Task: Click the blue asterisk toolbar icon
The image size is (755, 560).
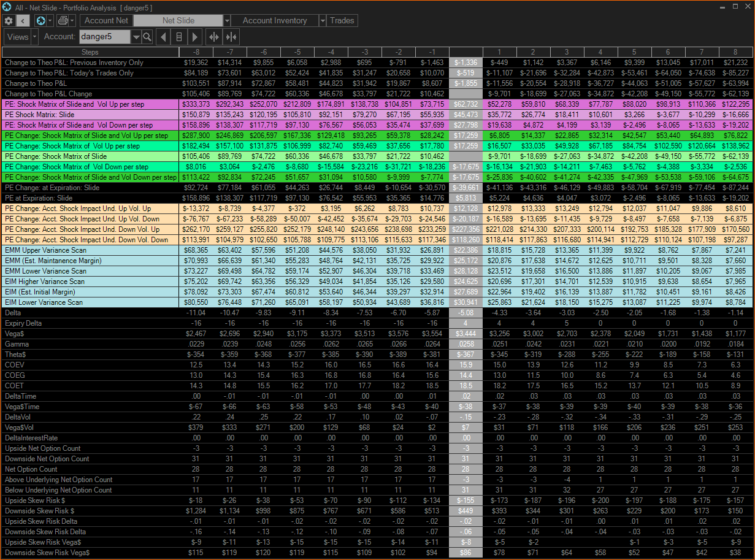Action: click(40, 21)
